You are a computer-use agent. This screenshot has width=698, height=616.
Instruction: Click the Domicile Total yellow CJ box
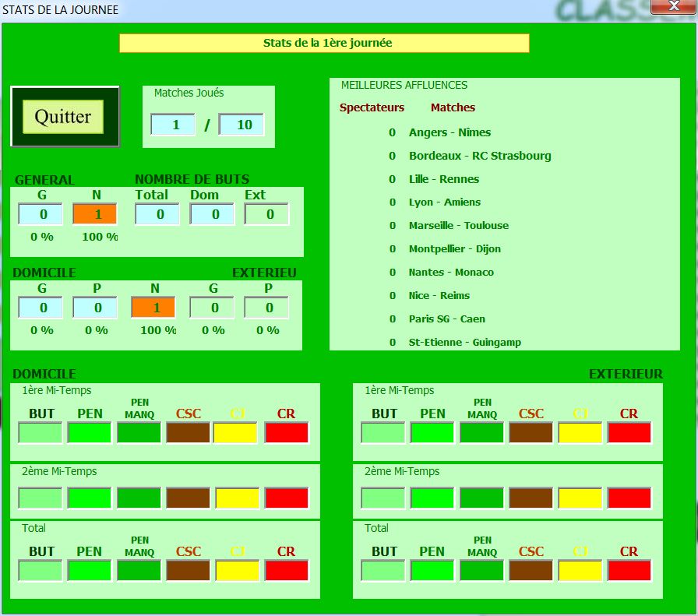coord(238,571)
